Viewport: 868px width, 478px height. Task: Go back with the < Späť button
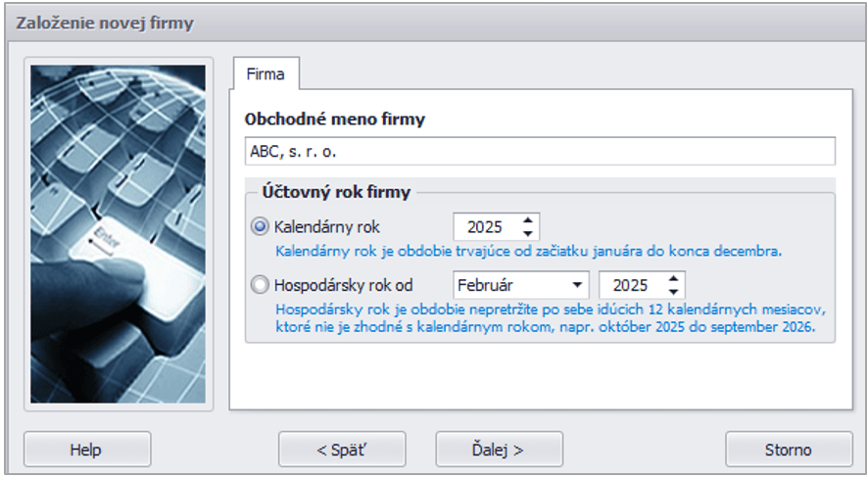[x=342, y=450]
